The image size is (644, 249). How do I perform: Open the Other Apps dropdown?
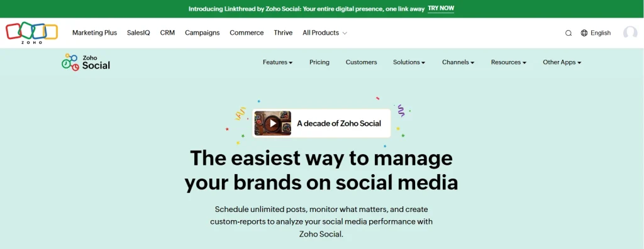pos(562,62)
